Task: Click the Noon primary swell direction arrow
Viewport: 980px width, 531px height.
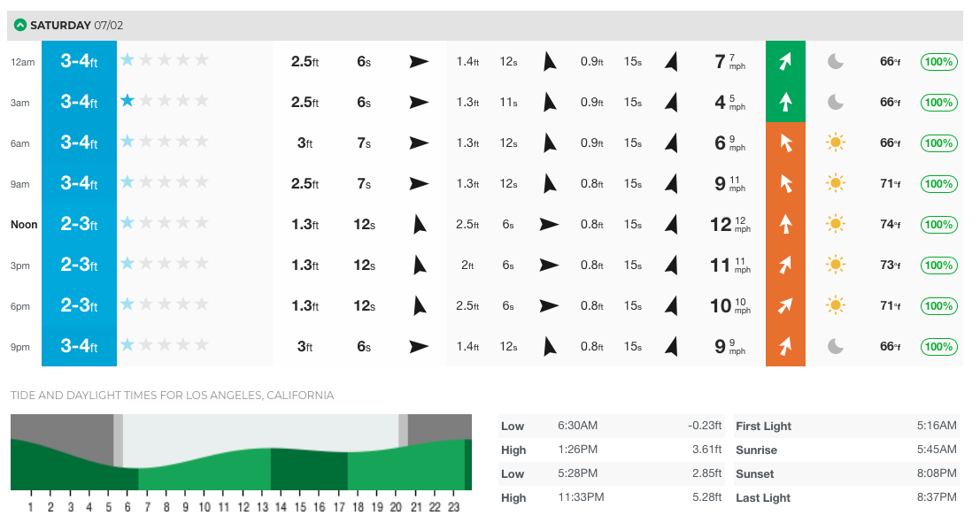Action: click(x=419, y=225)
